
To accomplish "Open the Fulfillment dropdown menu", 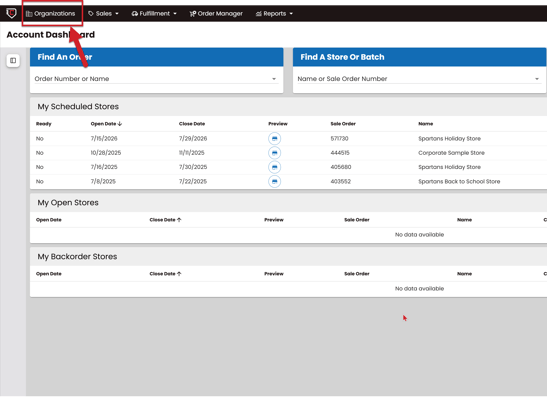I will 154,14.
